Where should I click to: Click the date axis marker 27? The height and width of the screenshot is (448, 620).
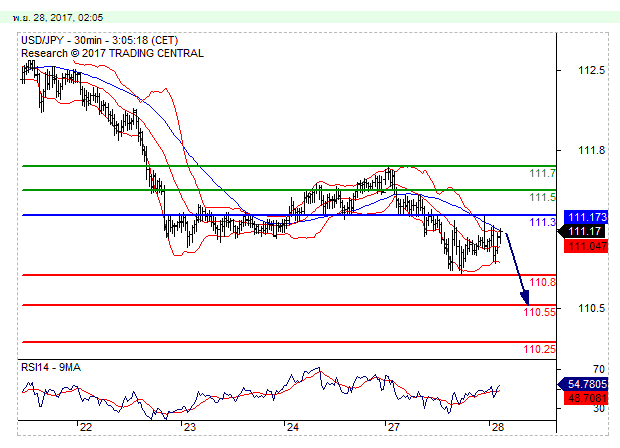pyautogui.click(x=393, y=427)
